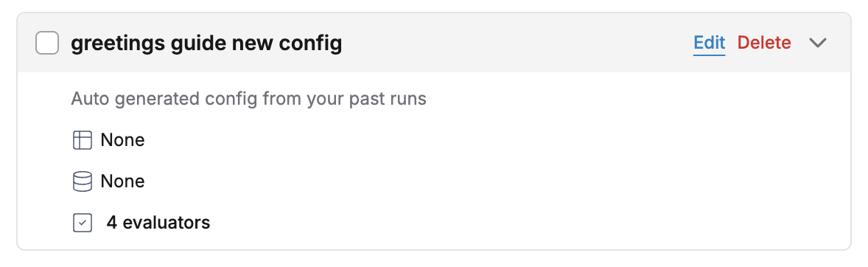Click the number 4 in evaluators row
Viewport: 868px width, 267px height.
tap(112, 223)
